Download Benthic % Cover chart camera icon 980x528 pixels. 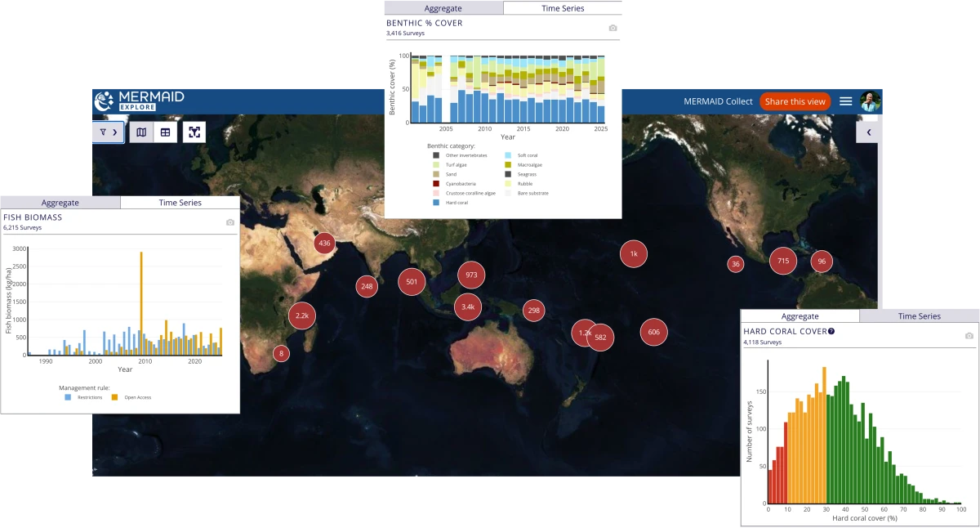pos(613,28)
